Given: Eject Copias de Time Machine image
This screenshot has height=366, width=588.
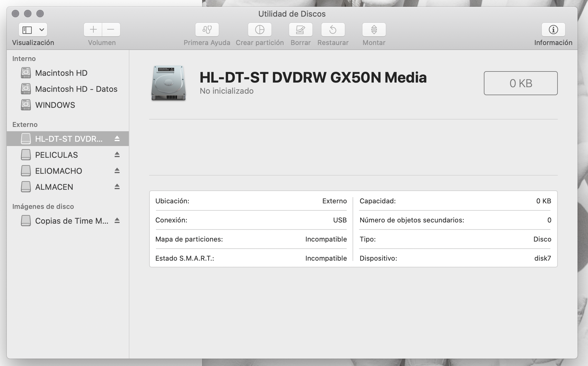Looking at the screenshot, I should (117, 221).
